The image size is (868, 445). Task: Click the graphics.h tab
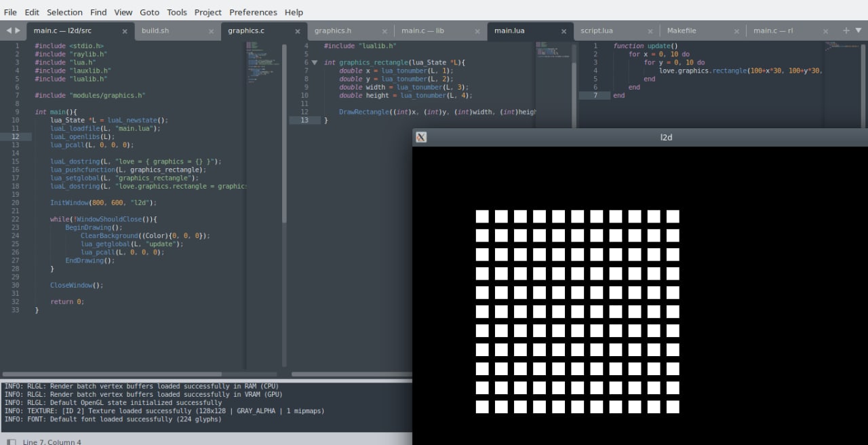[x=332, y=31]
